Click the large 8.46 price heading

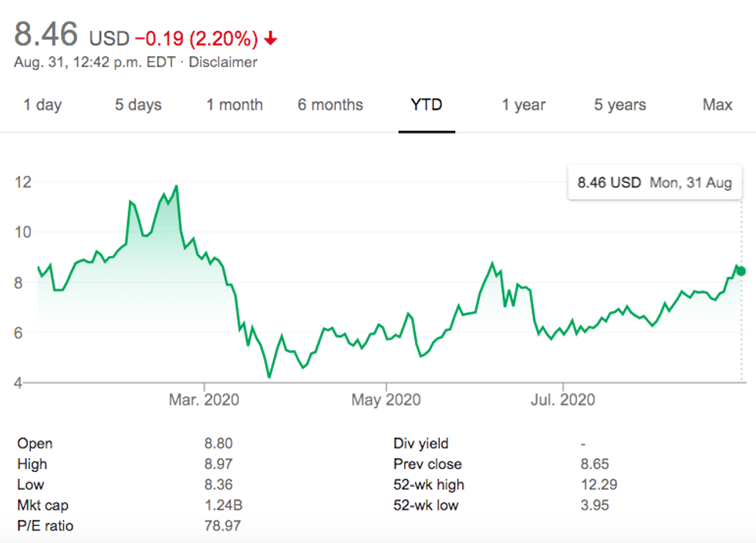tap(46, 35)
